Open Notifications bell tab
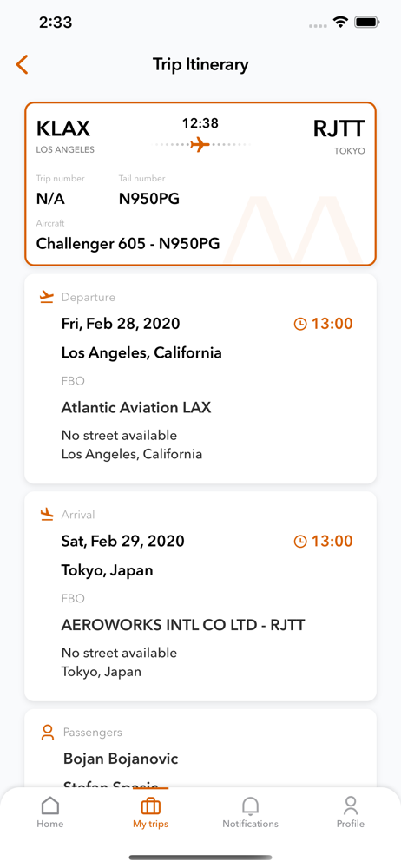 pos(250,812)
